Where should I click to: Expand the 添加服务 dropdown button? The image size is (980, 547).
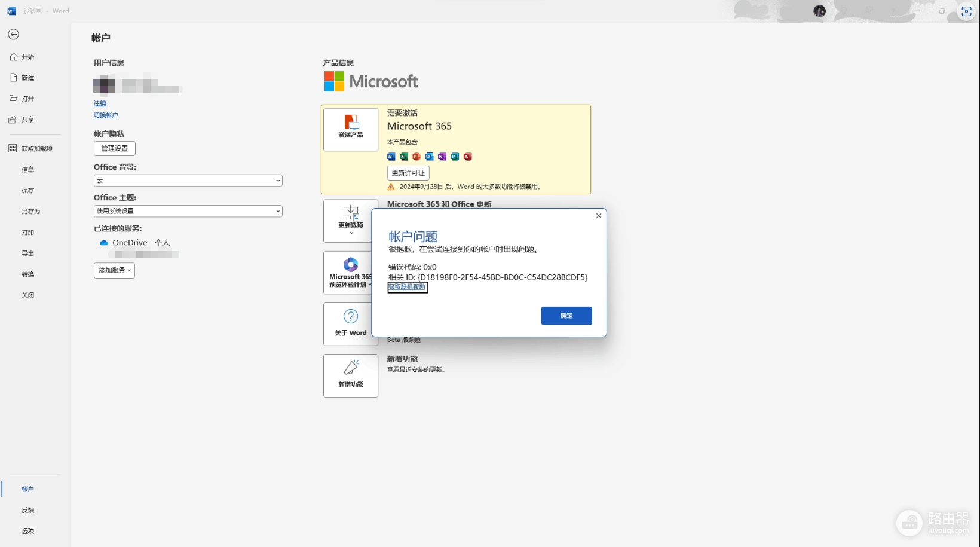pyautogui.click(x=114, y=270)
